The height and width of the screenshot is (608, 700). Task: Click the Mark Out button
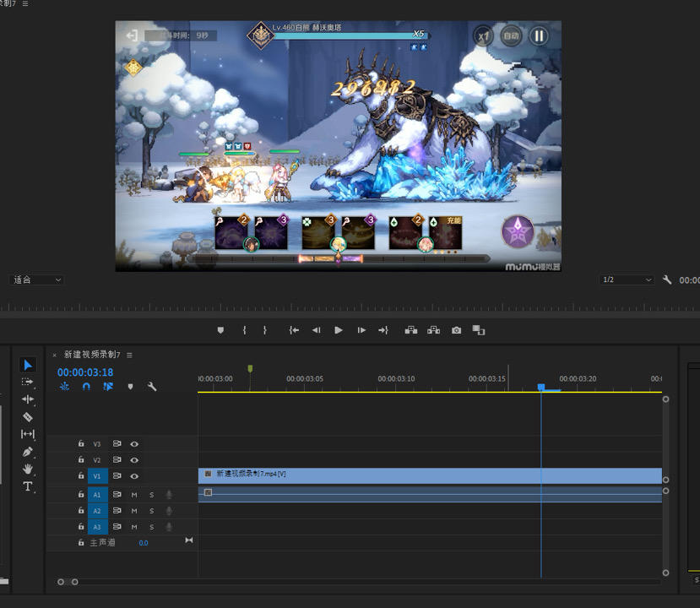pyautogui.click(x=265, y=330)
